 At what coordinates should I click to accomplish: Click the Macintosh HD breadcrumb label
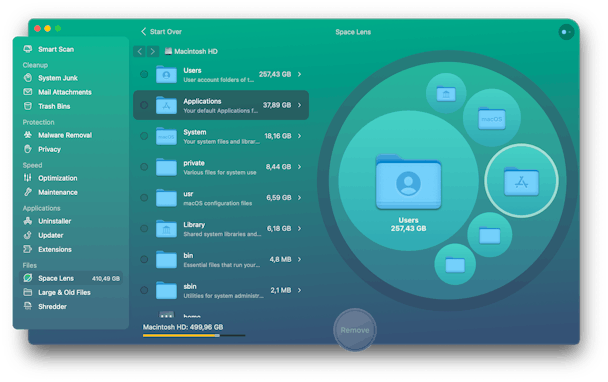click(x=196, y=51)
